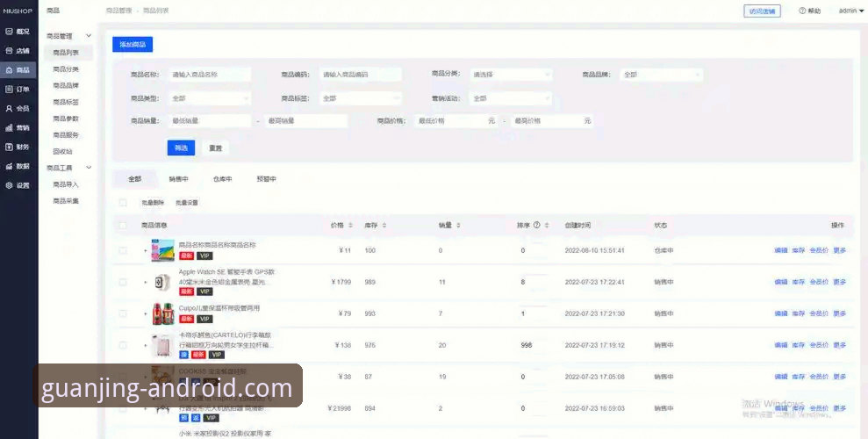Open 商品分类 in the side menu

(66, 69)
